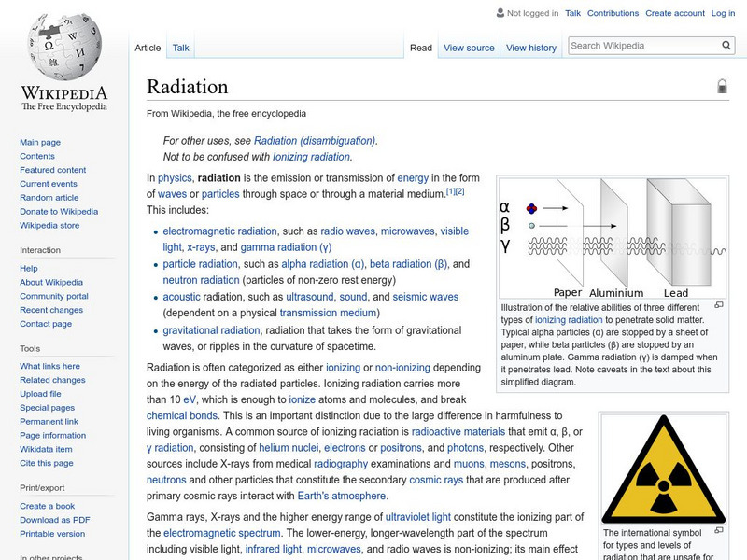Open the Printable version
747x560 pixels.
click(52, 533)
